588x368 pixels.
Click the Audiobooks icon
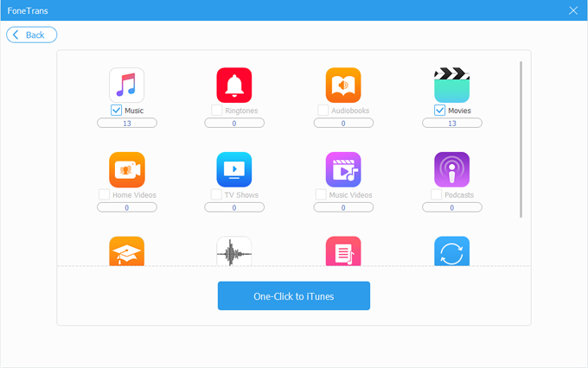coord(342,85)
